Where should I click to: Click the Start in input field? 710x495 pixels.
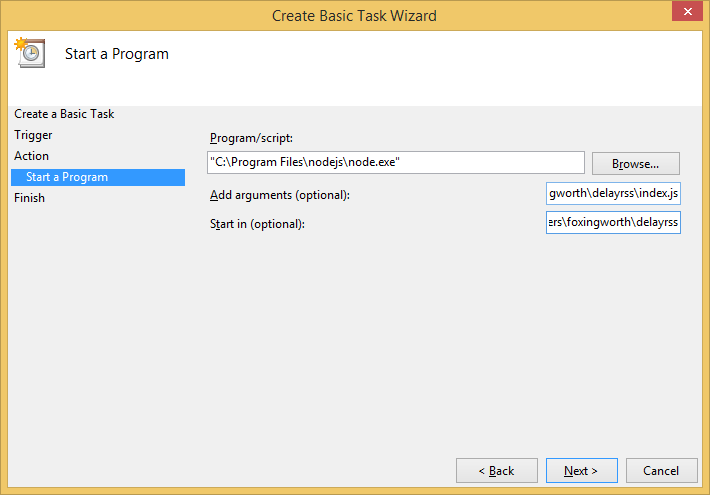(x=613, y=222)
